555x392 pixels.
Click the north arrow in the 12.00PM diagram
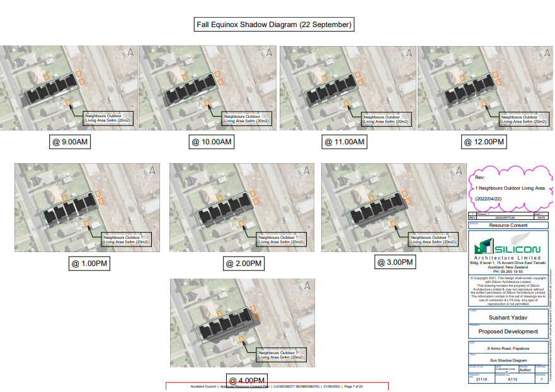tap(547, 53)
